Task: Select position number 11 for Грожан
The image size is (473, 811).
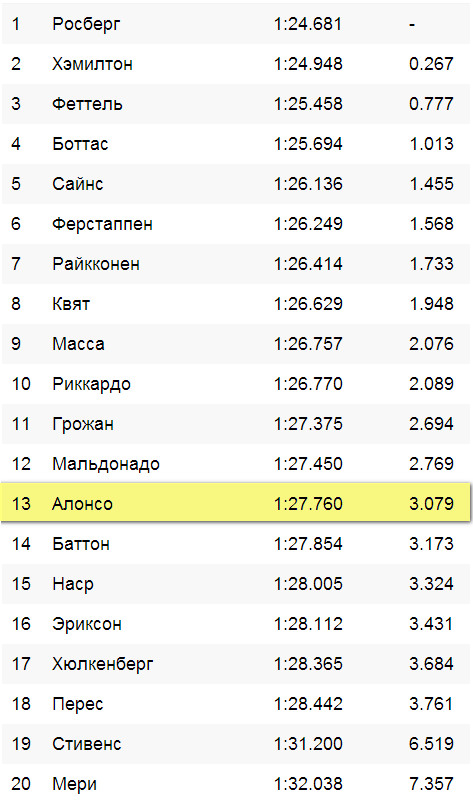Action: tap(22, 424)
